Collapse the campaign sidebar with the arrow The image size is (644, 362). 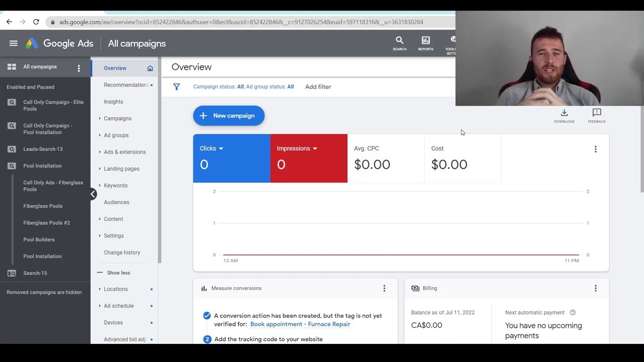coord(93,194)
